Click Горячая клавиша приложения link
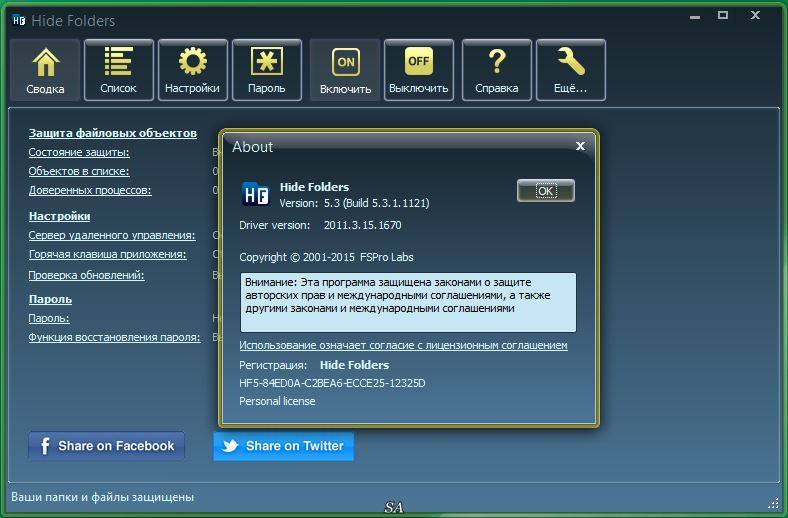The image size is (788, 518). pos(108,254)
